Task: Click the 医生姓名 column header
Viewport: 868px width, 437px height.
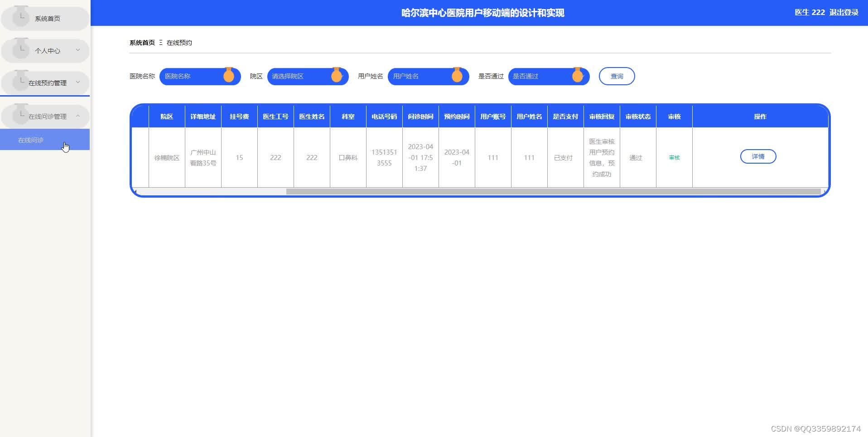Action: click(312, 117)
